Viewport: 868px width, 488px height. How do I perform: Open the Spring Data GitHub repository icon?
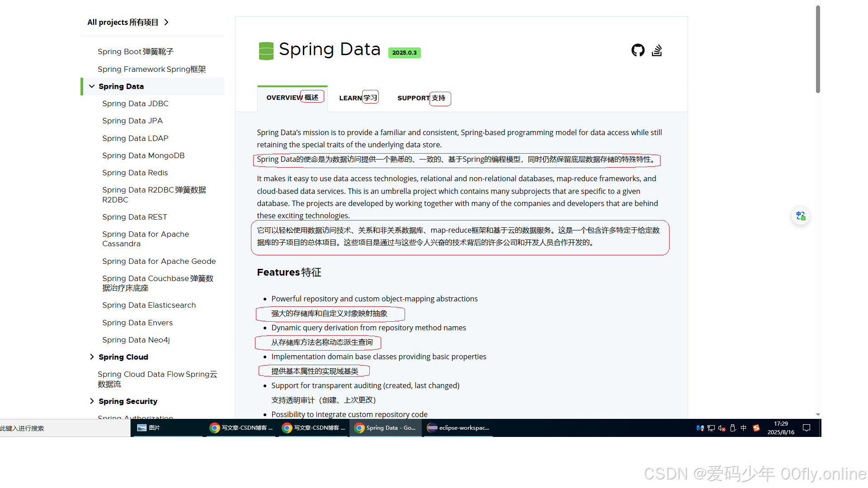coord(638,50)
